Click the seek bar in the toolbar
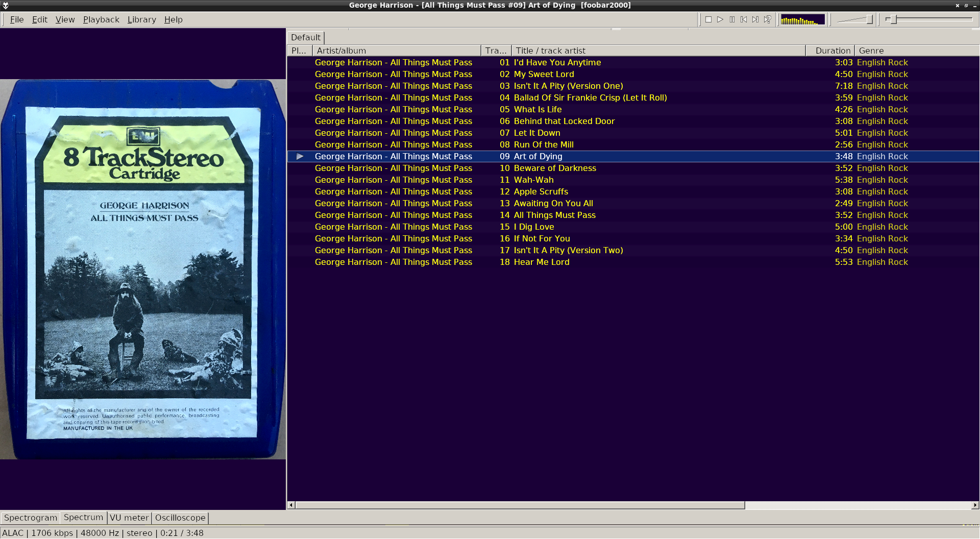Screen dimensions: 980x539 929,19
